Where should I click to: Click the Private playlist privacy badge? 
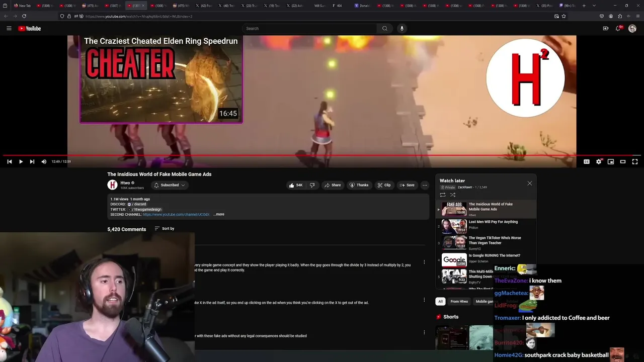point(448,187)
